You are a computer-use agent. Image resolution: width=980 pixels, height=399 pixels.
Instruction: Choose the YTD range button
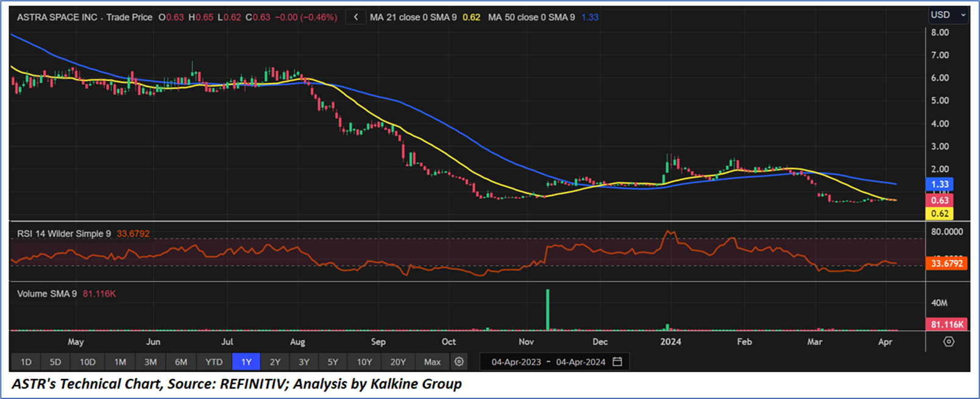[x=214, y=362]
